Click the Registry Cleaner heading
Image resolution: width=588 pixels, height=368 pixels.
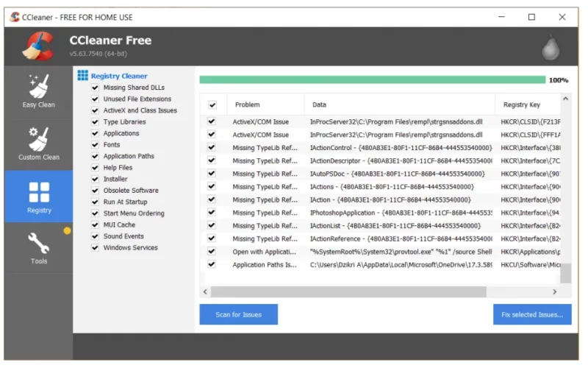pos(119,76)
